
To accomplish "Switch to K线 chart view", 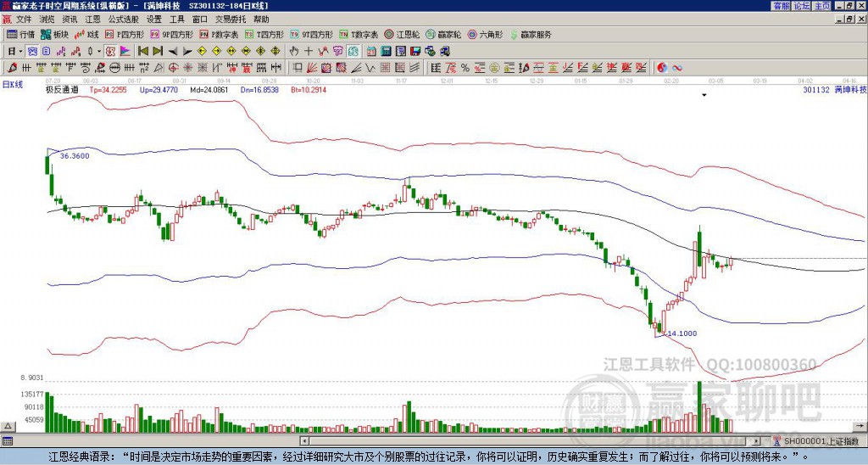I will (x=86, y=34).
